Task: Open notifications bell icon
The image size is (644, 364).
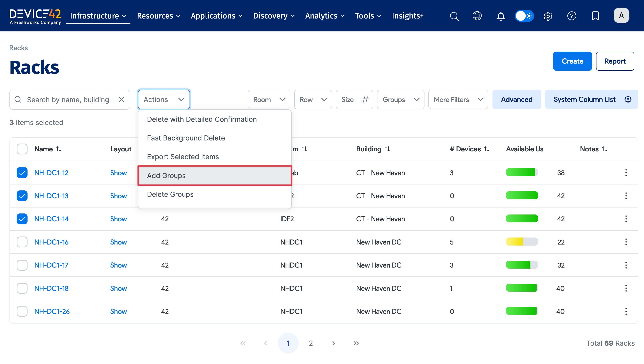Action: pos(500,16)
